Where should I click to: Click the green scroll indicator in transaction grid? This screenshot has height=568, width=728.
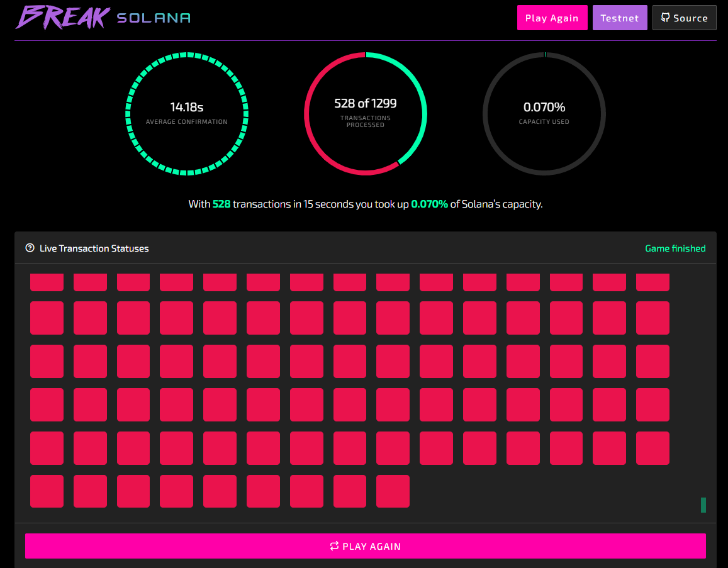click(x=703, y=505)
